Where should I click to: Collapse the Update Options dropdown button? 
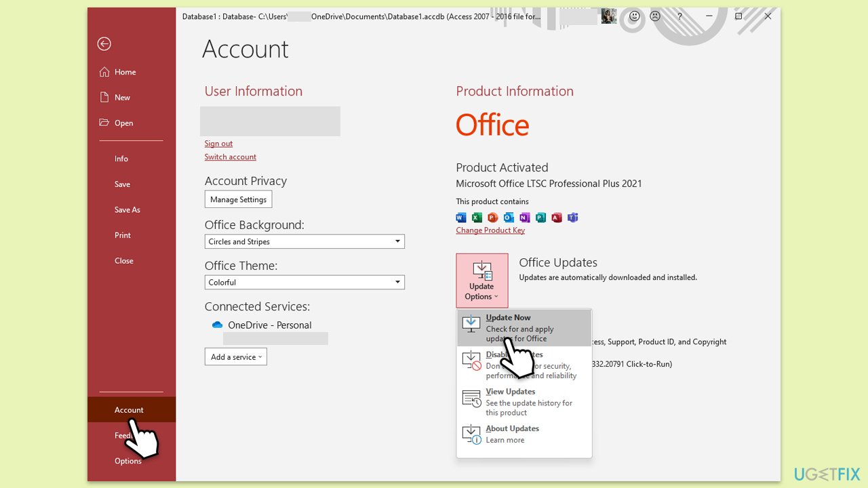tap(482, 281)
